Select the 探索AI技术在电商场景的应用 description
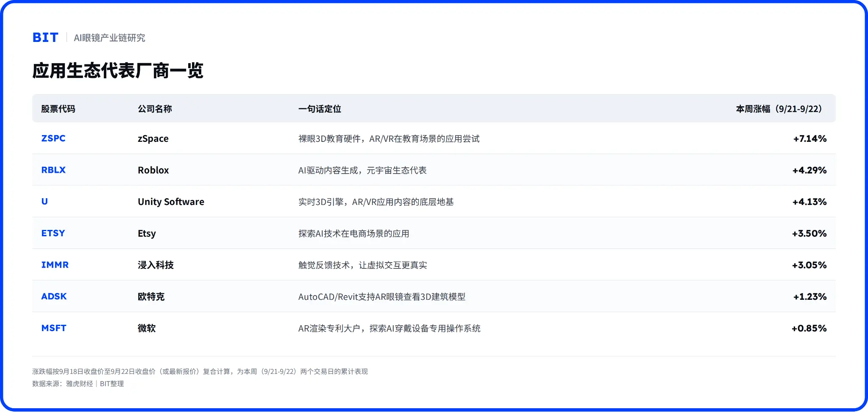 pos(354,234)
